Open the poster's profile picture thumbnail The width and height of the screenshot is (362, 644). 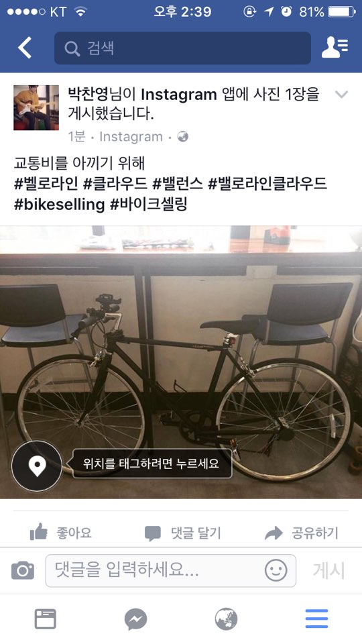click(x=36, y=107)
